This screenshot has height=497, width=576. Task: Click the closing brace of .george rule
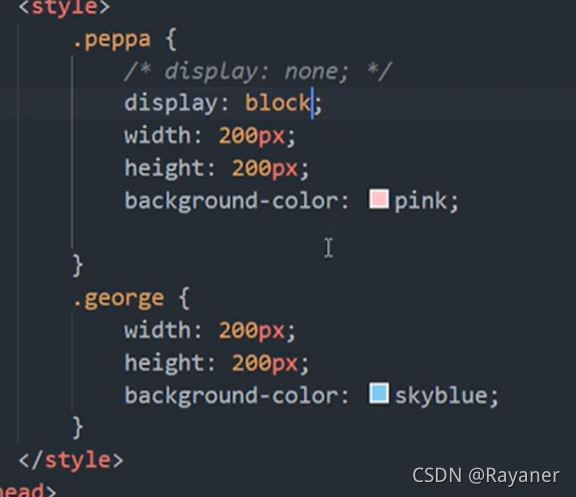[x=78, y=428]
